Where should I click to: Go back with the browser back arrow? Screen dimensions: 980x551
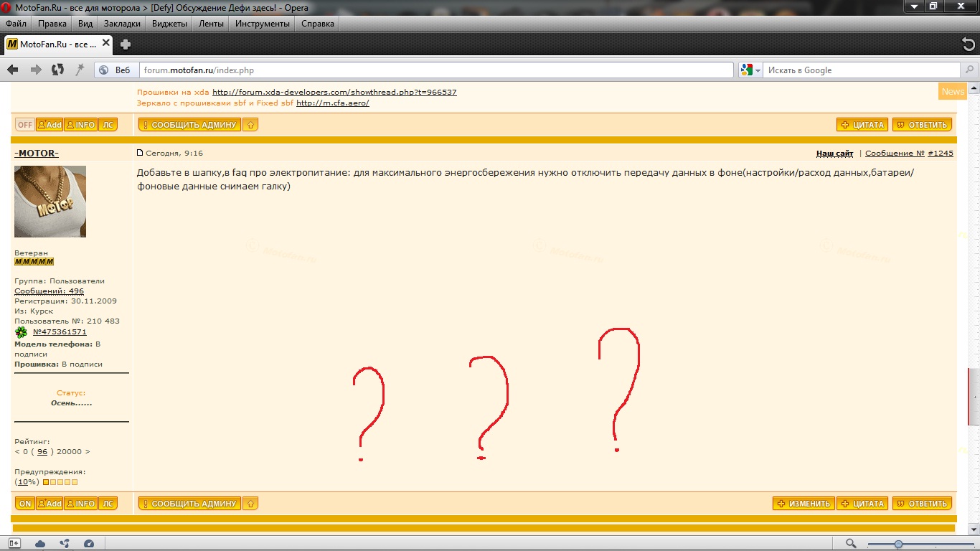coord(13,70)
